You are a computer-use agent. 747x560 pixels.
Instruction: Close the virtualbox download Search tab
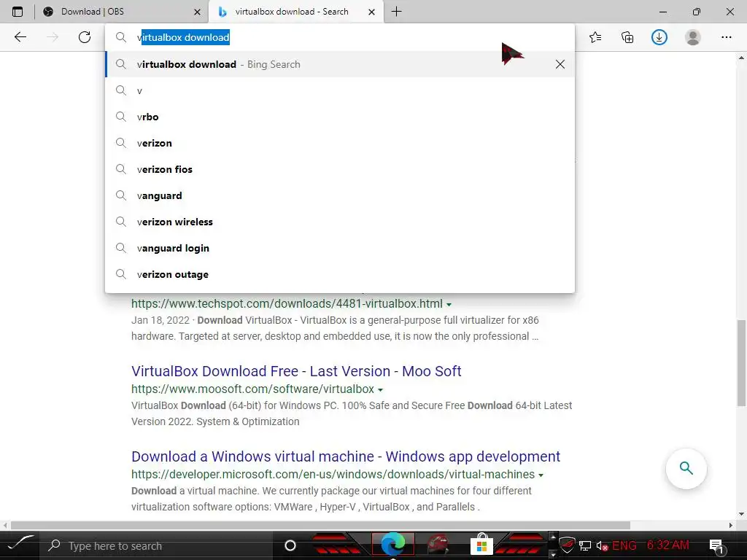pos(371,12)
